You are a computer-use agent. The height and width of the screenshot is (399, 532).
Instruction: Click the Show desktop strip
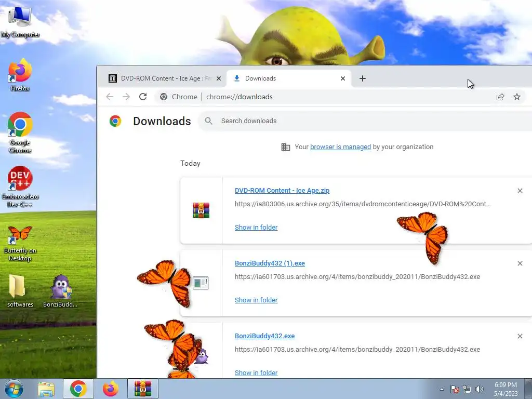(x=528, y=389)
